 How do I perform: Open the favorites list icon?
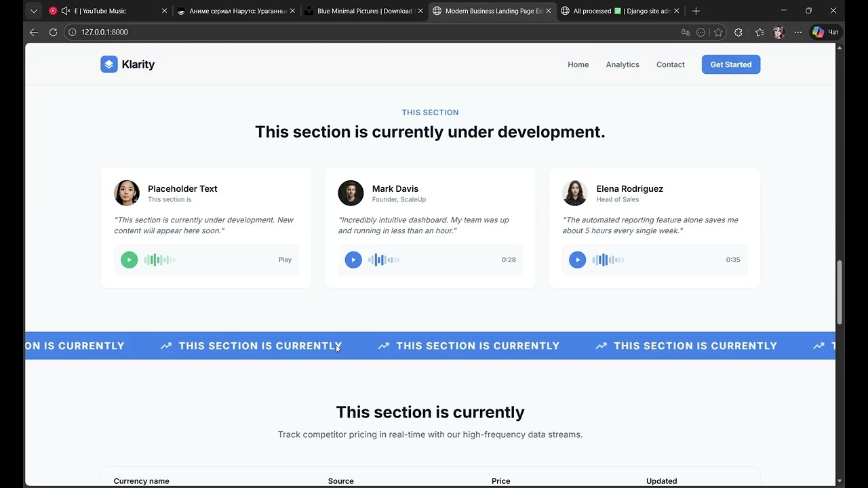pyautogui.click(x=759, y=32)
